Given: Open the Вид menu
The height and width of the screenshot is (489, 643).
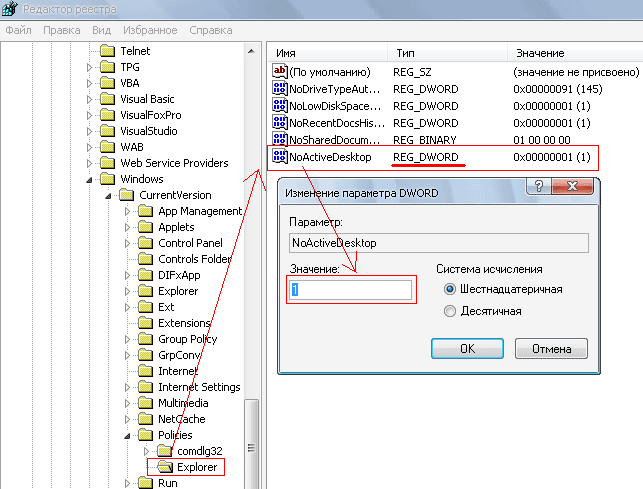Looking at the screenshot, I should click(x=101, y=30).
